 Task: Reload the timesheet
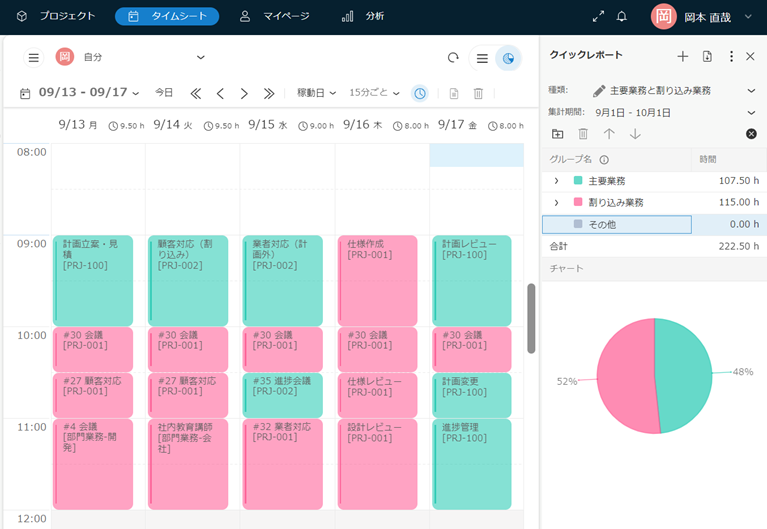tap(453, 58)
